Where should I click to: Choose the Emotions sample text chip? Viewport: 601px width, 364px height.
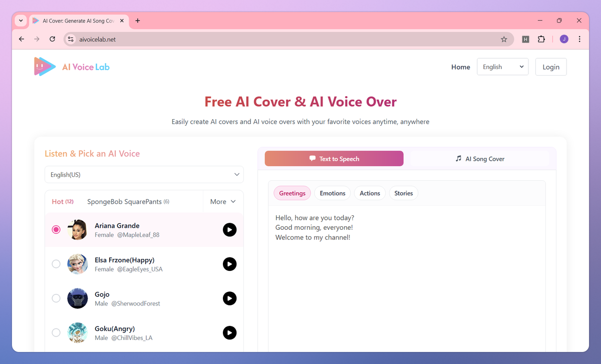333,193
